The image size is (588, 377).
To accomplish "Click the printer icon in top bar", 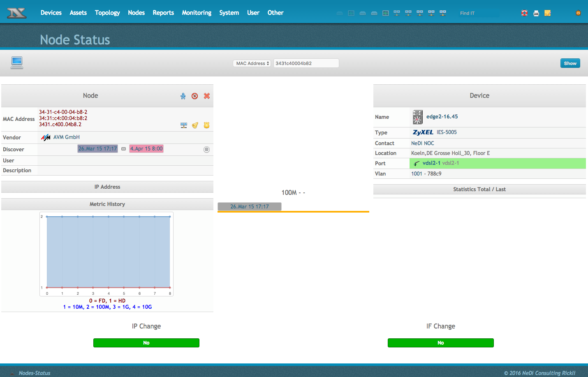I will [536, 13].
